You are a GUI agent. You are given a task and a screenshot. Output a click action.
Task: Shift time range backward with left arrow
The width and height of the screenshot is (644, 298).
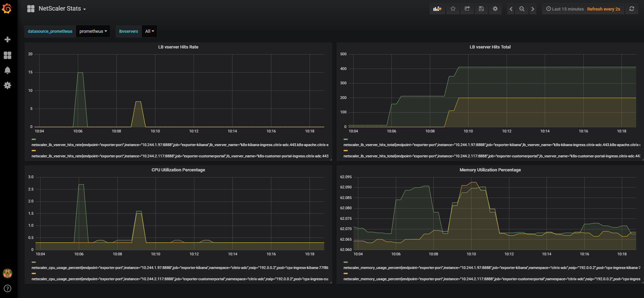pyautogui.click(x=511, y=9)
